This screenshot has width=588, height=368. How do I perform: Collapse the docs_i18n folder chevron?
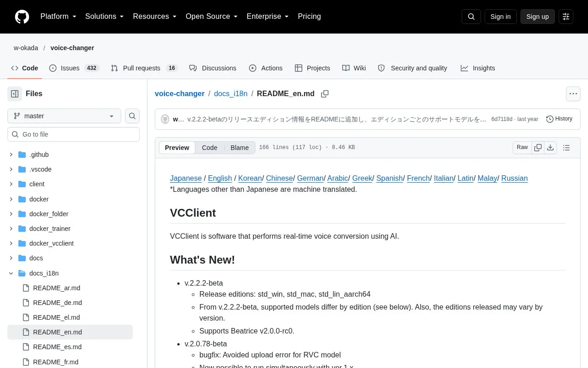(x=11, y=273)
